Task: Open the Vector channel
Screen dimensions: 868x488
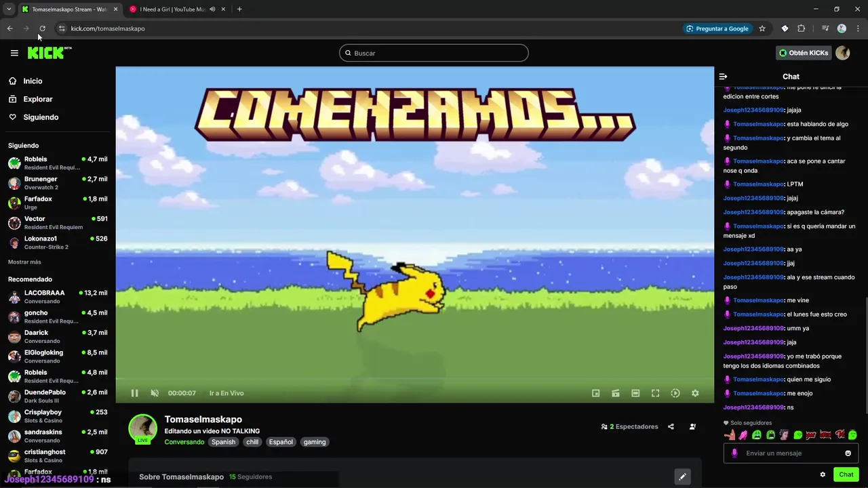Action: point(58,223)
